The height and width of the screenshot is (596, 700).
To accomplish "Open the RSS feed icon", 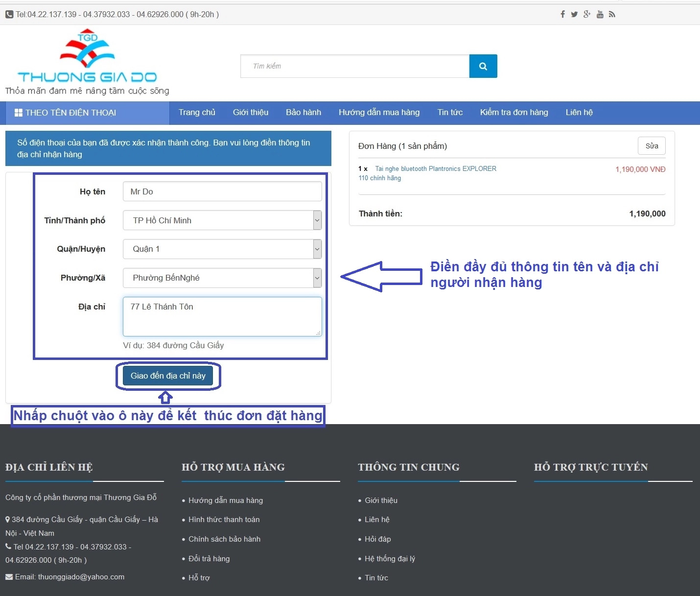I will [x=612, y=15].
